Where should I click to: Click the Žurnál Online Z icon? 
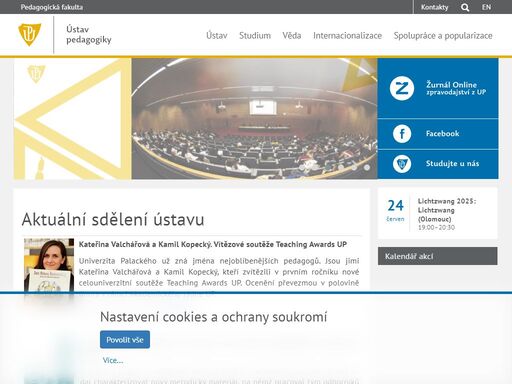click(x=402, y=88)
